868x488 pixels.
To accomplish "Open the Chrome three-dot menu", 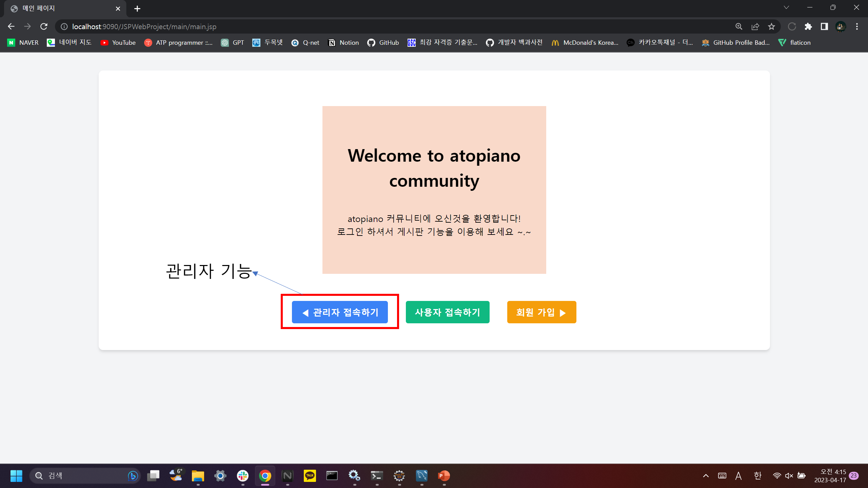I will [x=857, y=26].
